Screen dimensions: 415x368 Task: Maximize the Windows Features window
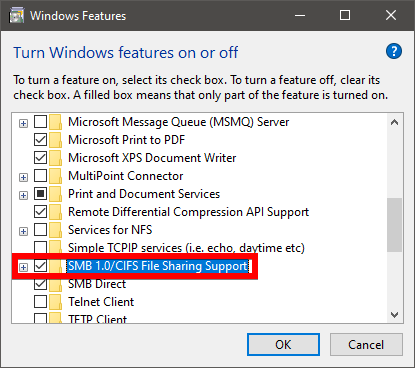345,15
